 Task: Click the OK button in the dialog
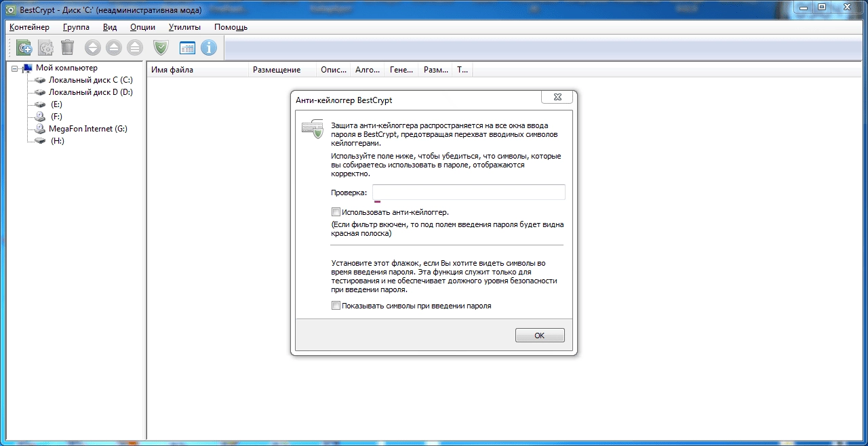540,336
